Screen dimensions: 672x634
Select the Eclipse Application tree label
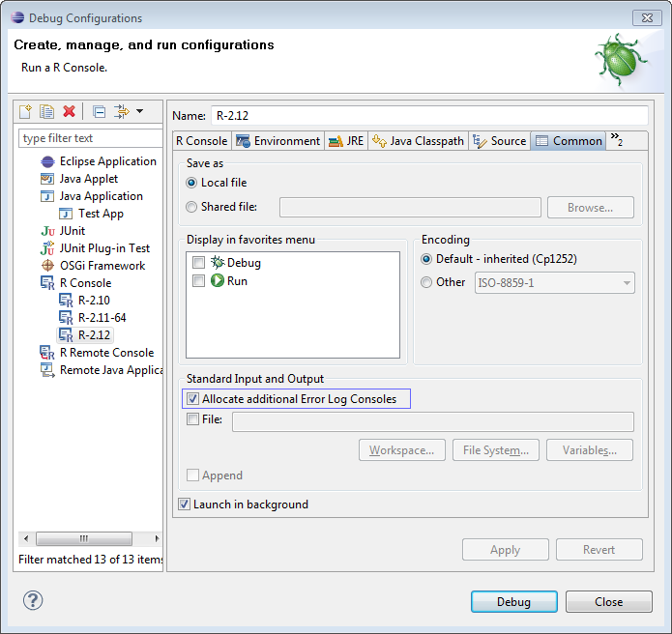point(108,161)
